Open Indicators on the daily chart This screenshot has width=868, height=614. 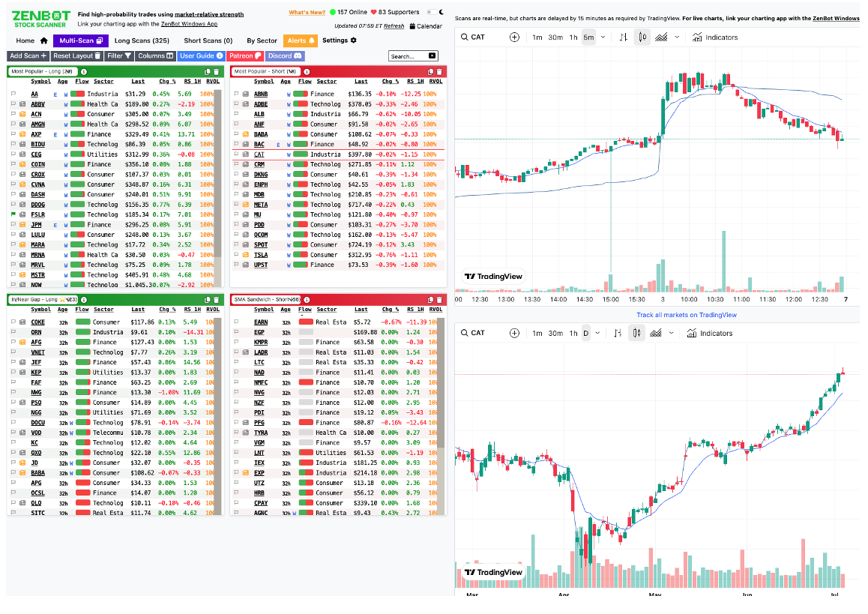[x=709, y=333]
